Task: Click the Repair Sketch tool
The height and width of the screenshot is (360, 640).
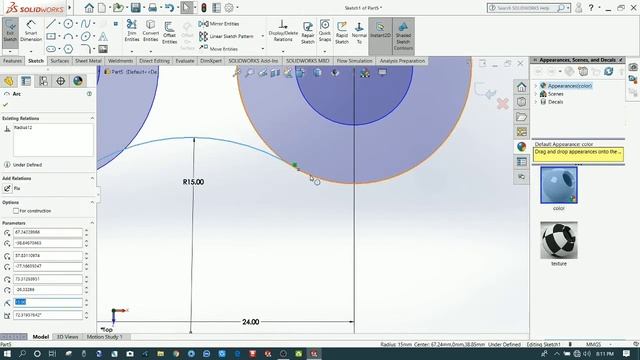Action: click(308, 32)
